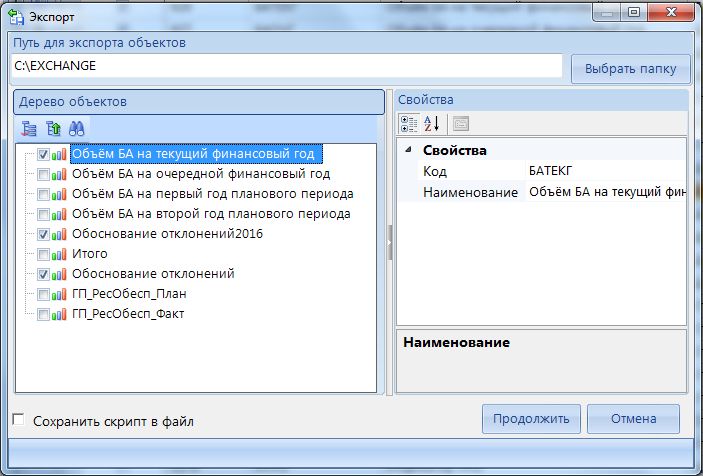Enable Сохранить скрипт в файл checkbox
The height and width of the screenshot is (476, 703).
(x=18, y=421)
